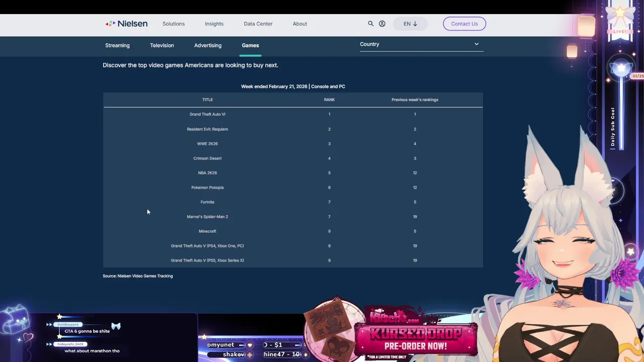The width and height of the screenshot is (644, 362).
Task: Open the user account icon
Action: (x=382, y=24)
